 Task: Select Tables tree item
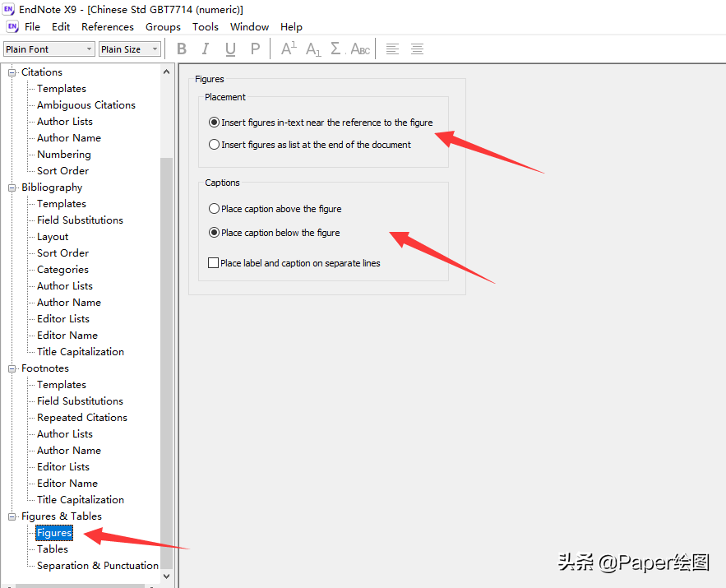click(53, 549)
